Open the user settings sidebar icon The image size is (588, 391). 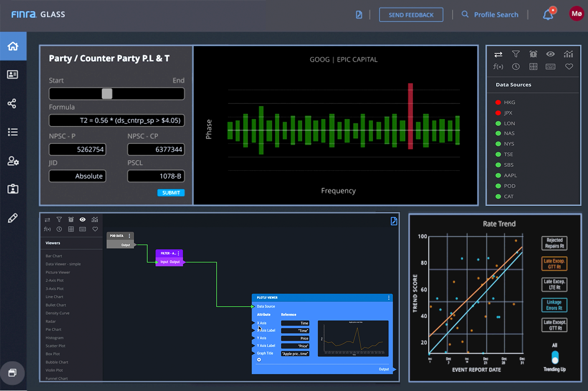coord(13,161)
